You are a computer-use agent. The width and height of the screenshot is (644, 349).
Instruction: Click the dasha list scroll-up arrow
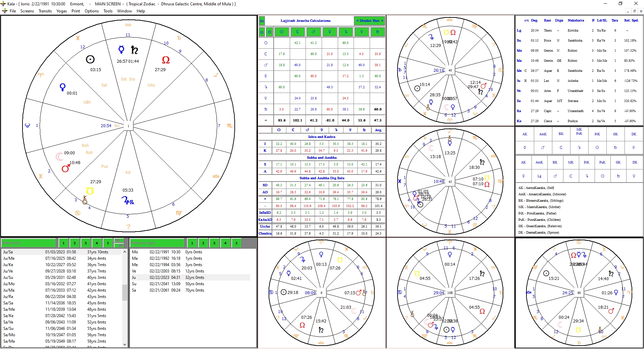point(125,252)
